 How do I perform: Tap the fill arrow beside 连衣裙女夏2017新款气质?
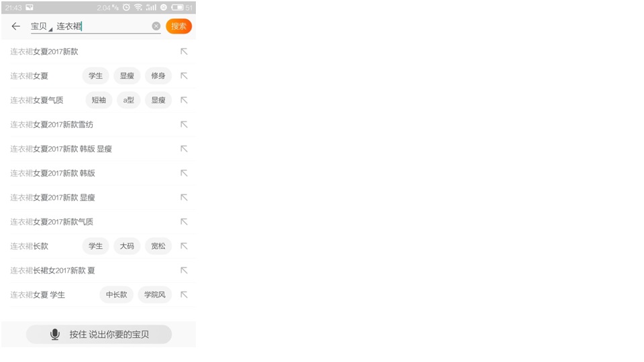click(184, 222)
